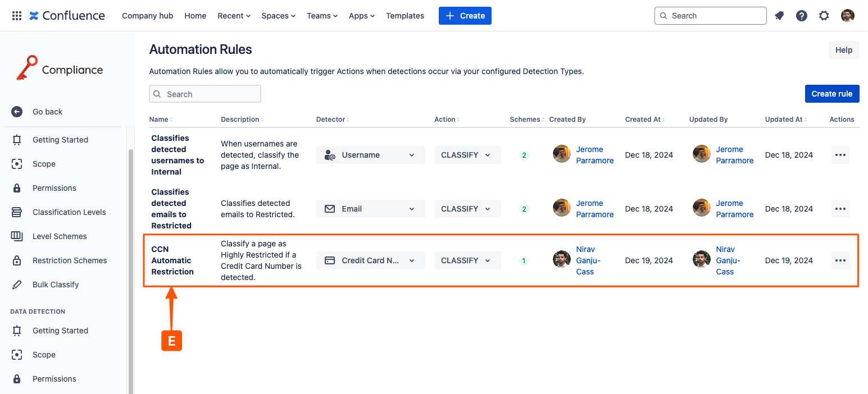Click the Go back arrow icon
This screenshot has height=394, width=868.
[17, 112]
